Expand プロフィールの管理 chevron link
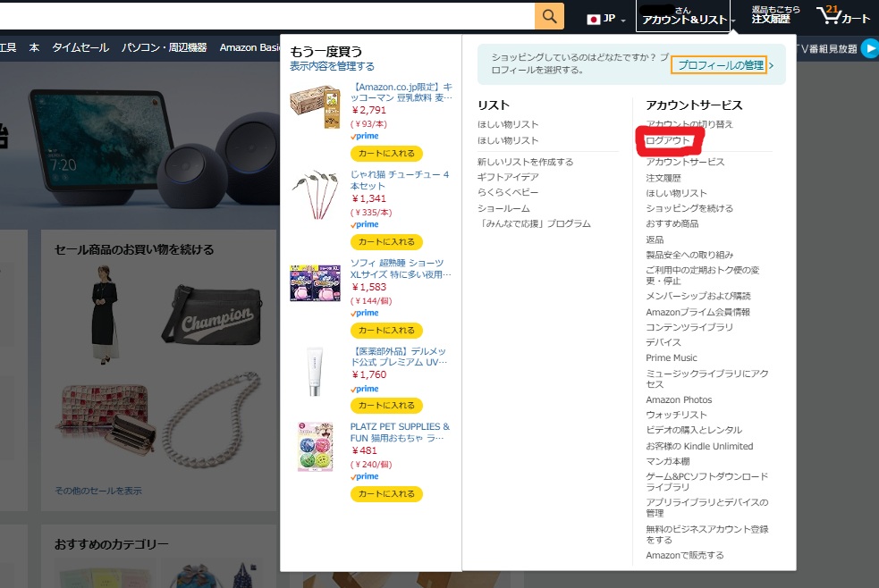Viewport: 879px width, 588px height. click(x=771, y=65)
